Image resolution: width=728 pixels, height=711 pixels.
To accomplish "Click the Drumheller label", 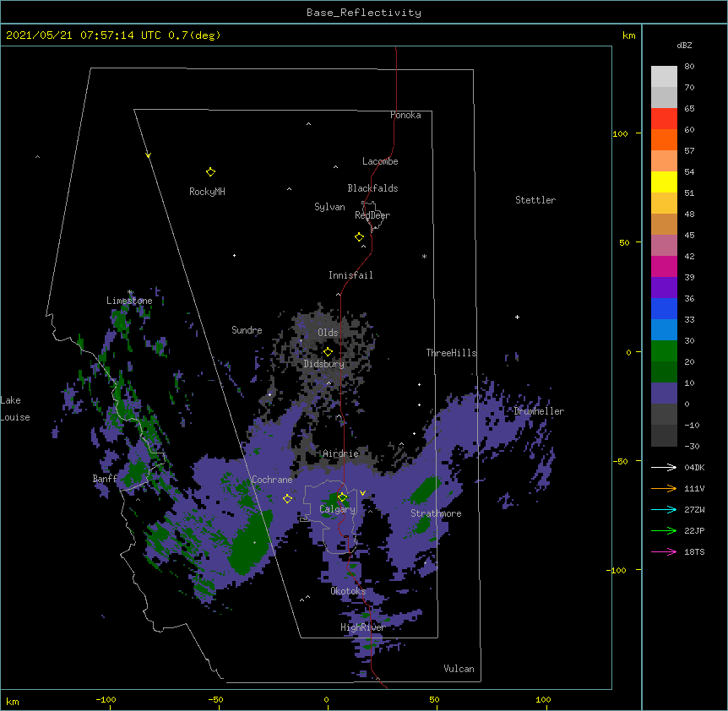I will coord(539,411).
